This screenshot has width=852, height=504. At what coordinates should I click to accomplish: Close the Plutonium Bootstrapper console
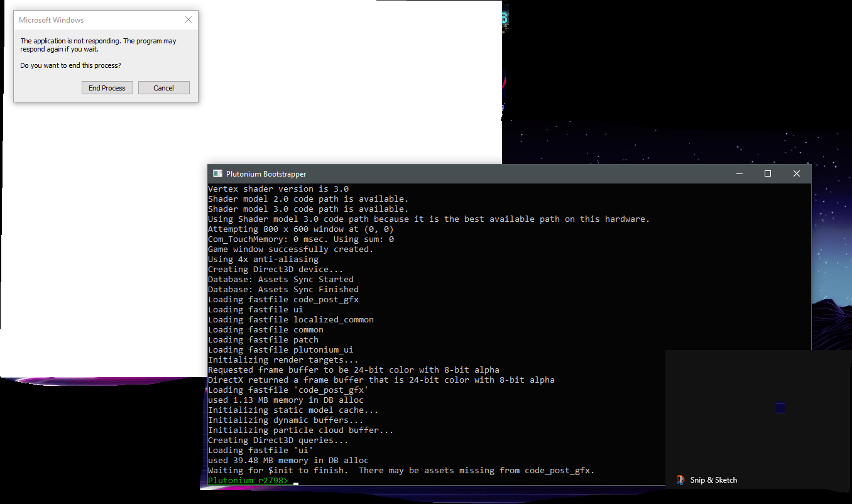[796, 173]
